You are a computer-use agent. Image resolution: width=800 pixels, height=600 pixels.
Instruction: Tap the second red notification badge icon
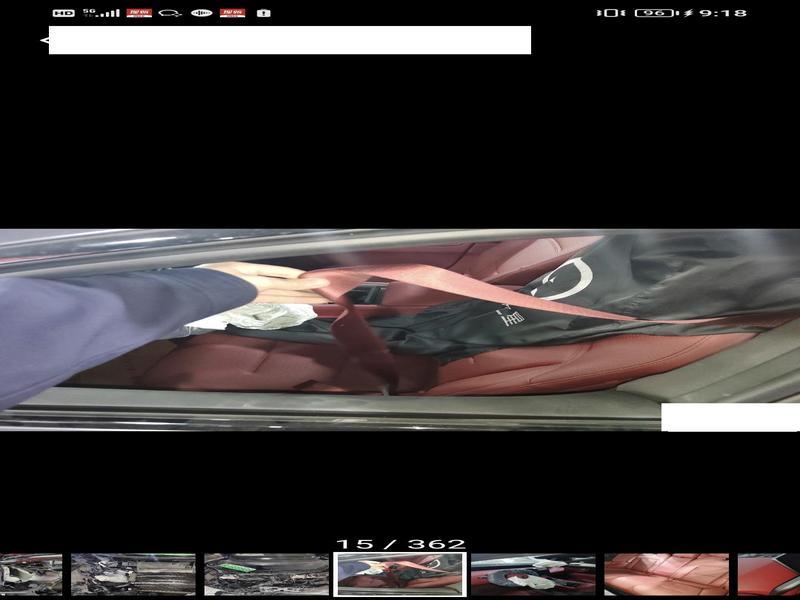[232, 13]
